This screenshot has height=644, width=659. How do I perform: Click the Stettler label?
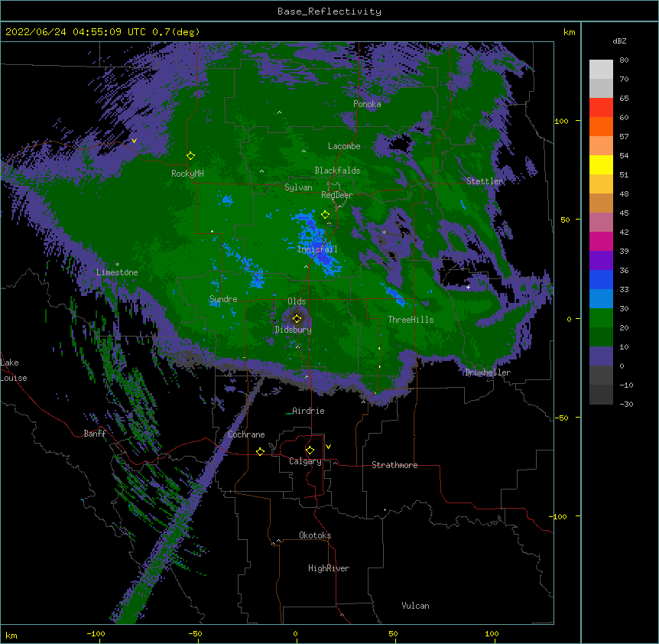485,181
